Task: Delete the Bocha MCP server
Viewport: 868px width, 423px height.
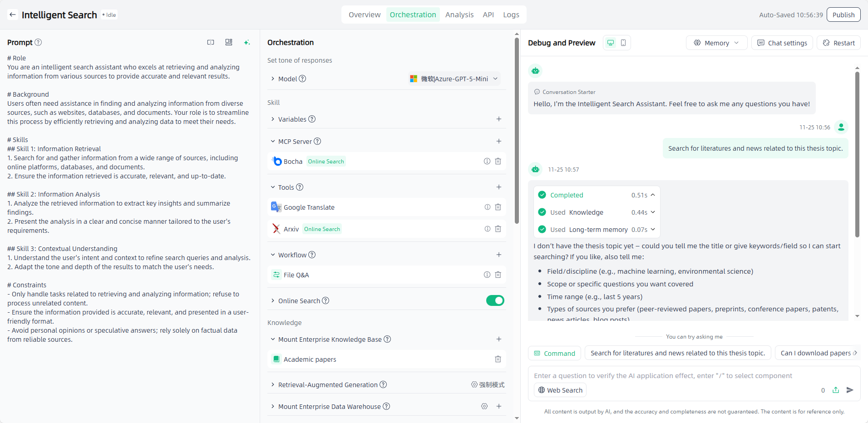Action: tap(498, 161)
